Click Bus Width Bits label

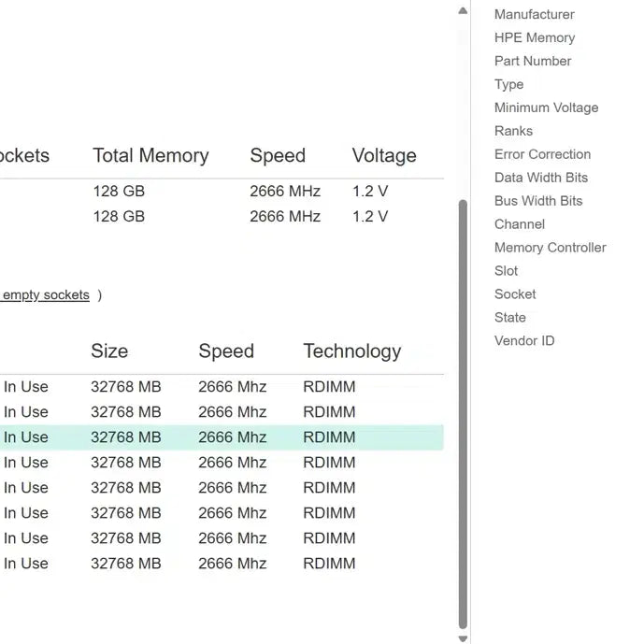pos(538,201)
